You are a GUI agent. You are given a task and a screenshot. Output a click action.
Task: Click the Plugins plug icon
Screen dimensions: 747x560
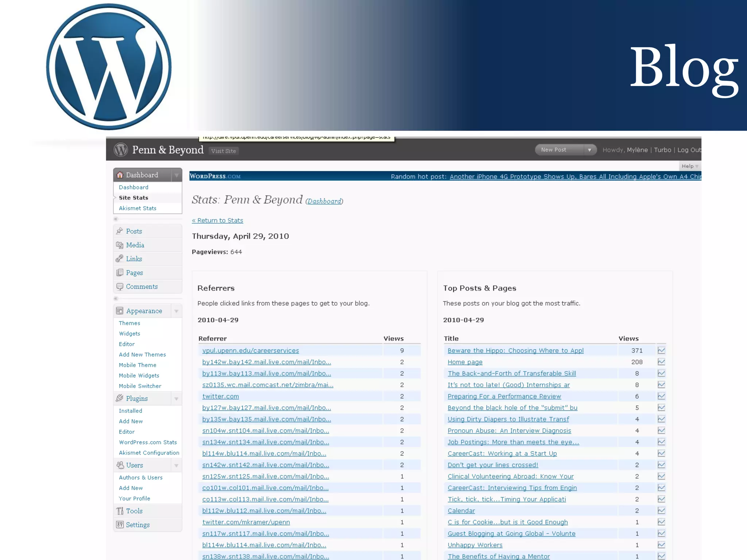pyautogui.click(x=120, y=398)
